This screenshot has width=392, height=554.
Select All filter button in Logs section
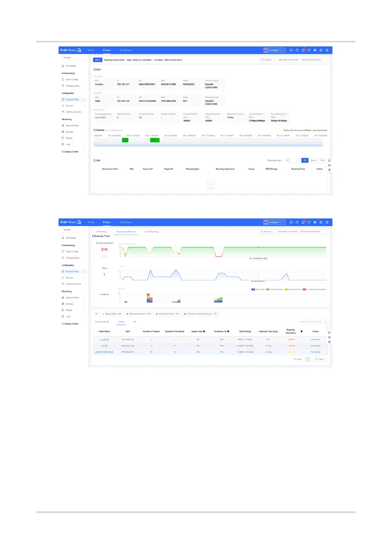[x=305, y=160]
